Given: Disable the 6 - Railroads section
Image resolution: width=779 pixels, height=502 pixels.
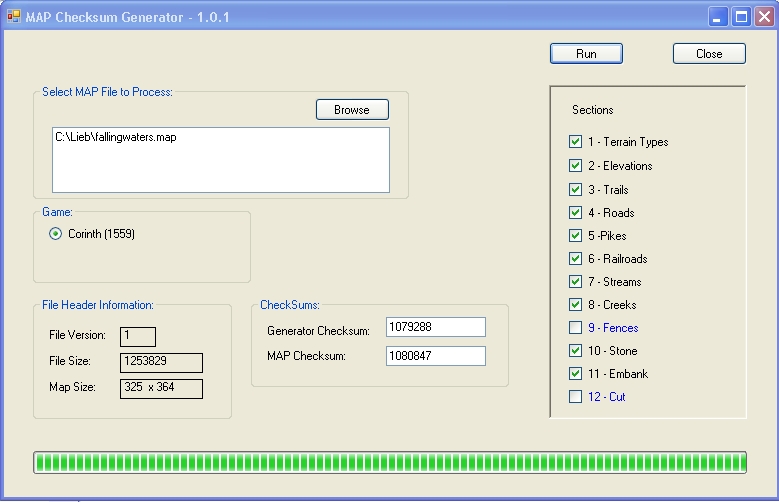Looking at the screenshot, I should click(575, 258).
